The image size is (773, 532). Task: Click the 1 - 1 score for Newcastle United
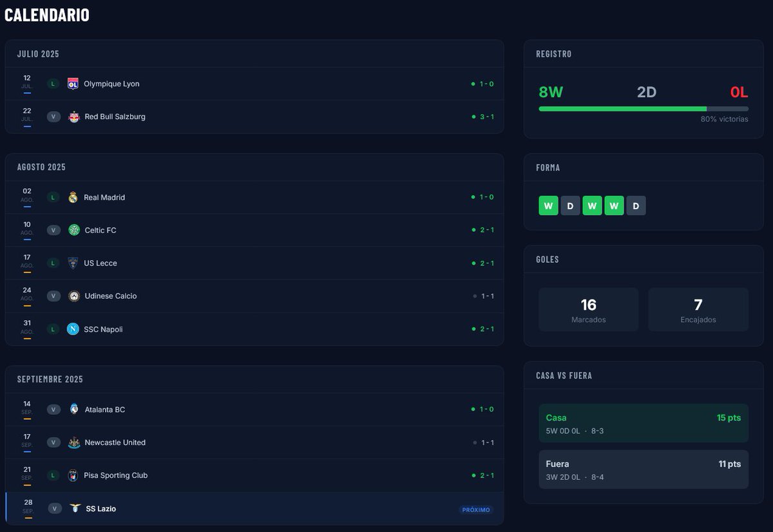(487, 442)
